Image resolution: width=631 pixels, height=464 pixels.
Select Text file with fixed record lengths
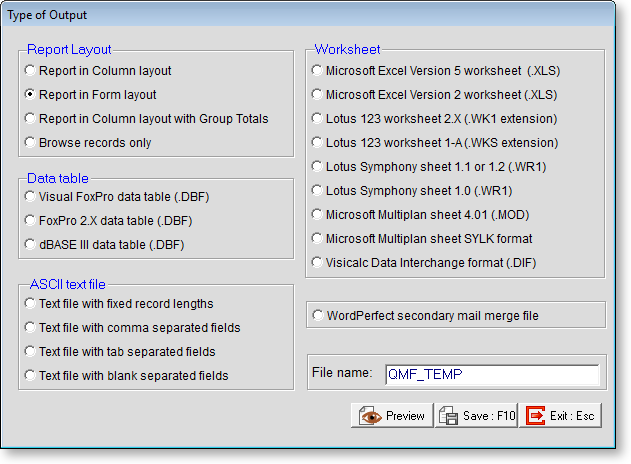tap(31, 304)
